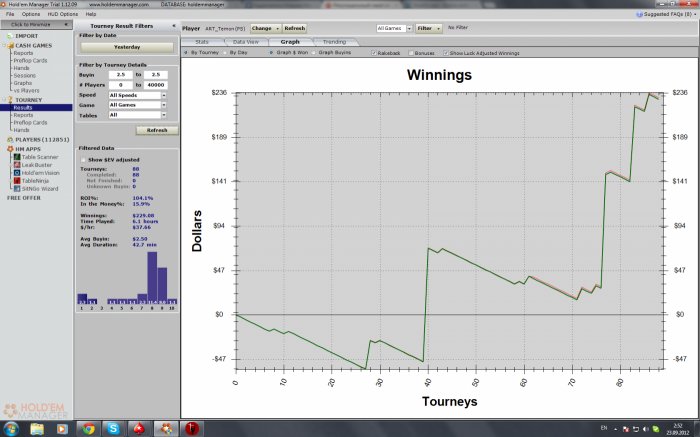Toggle the Rakeback checkbox
Viewport: 700px width, 437px height.
click(x=374, y=53)
